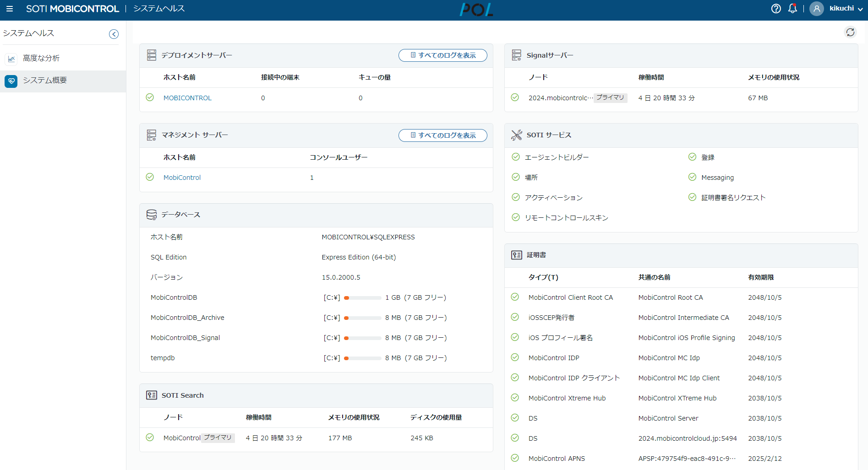
Task: Click the MobiControlDB disk usage bar
Action: pyautogui.click(x=363, y=298)
